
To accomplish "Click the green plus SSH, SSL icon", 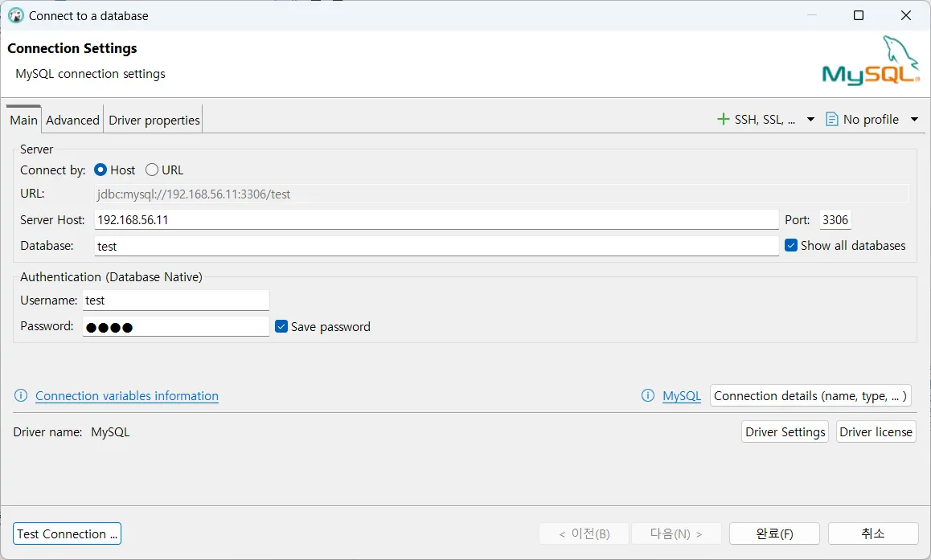I will pyautogui.click(x=724, y=119).
